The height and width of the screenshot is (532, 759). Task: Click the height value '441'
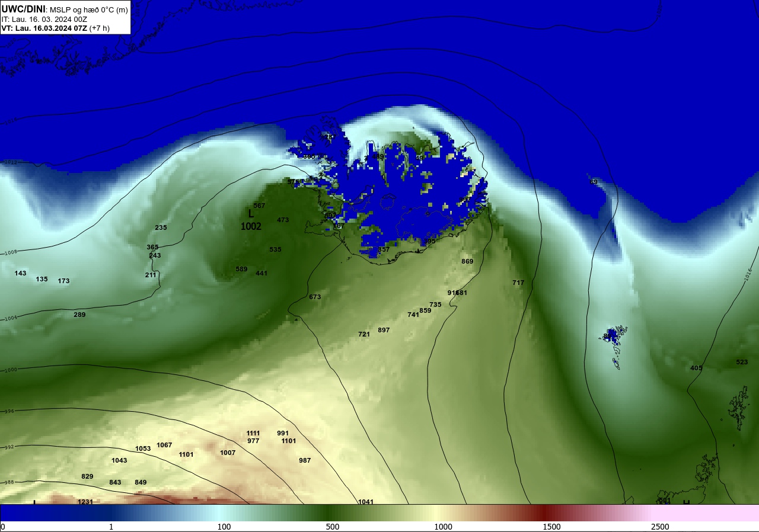261,273
